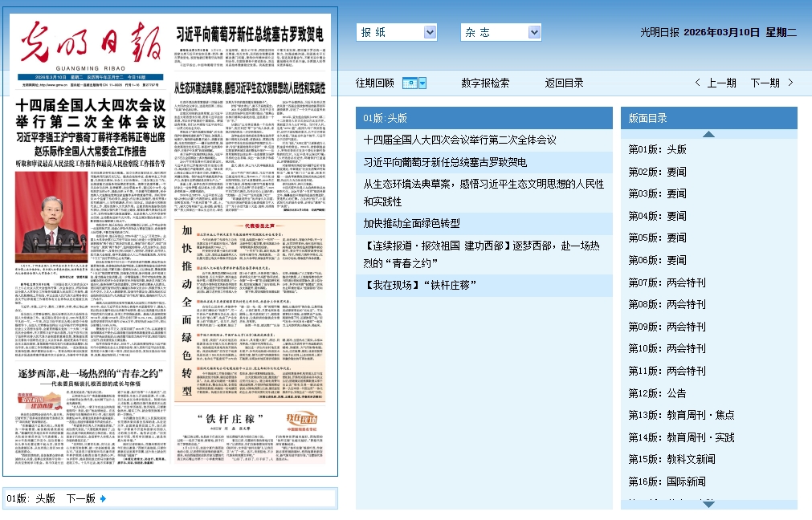Open the 报纸 dropdown list
Screen dimensions: 812x520
point(397,32)
